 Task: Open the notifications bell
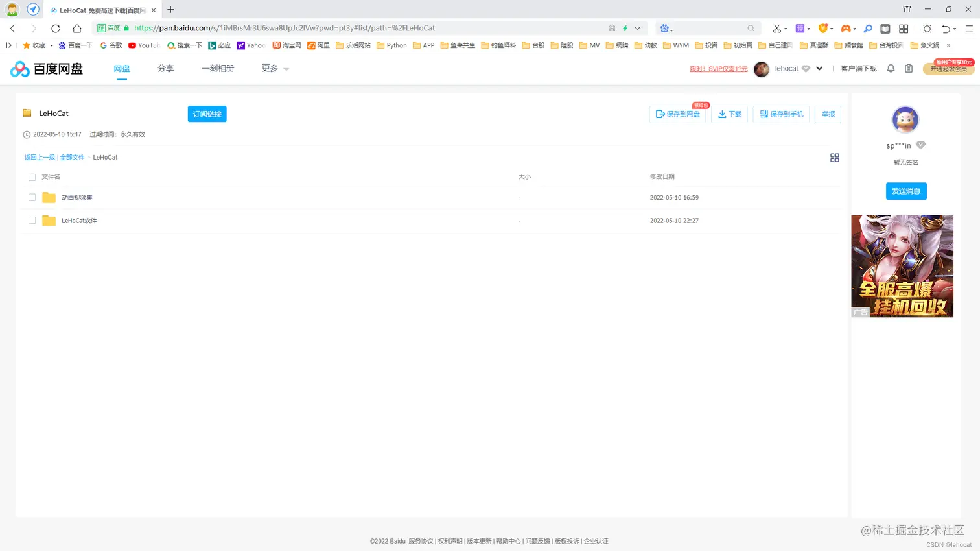(891, 69)
